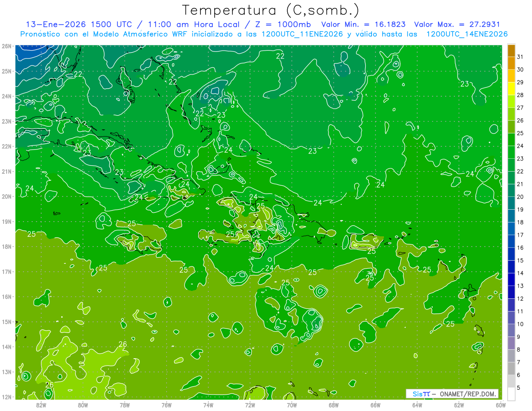
Task: Click the 68W longitude axis label
Action: click(x=333, y=405)
